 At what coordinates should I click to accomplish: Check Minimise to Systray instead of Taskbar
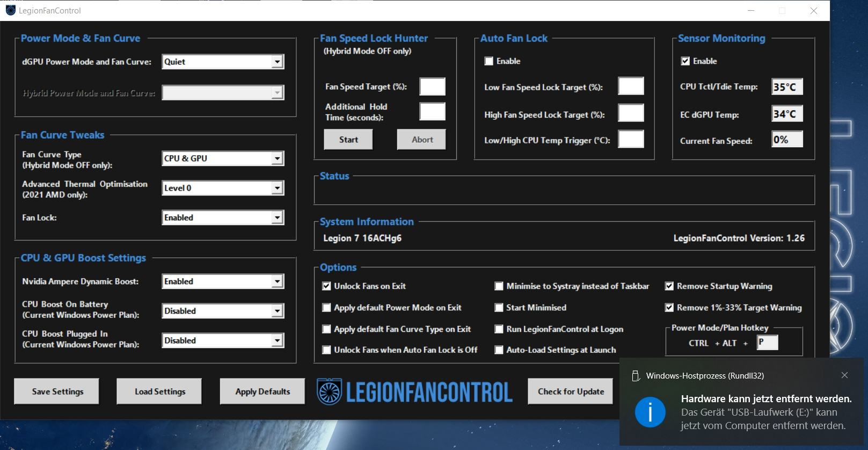pos(499,286)
